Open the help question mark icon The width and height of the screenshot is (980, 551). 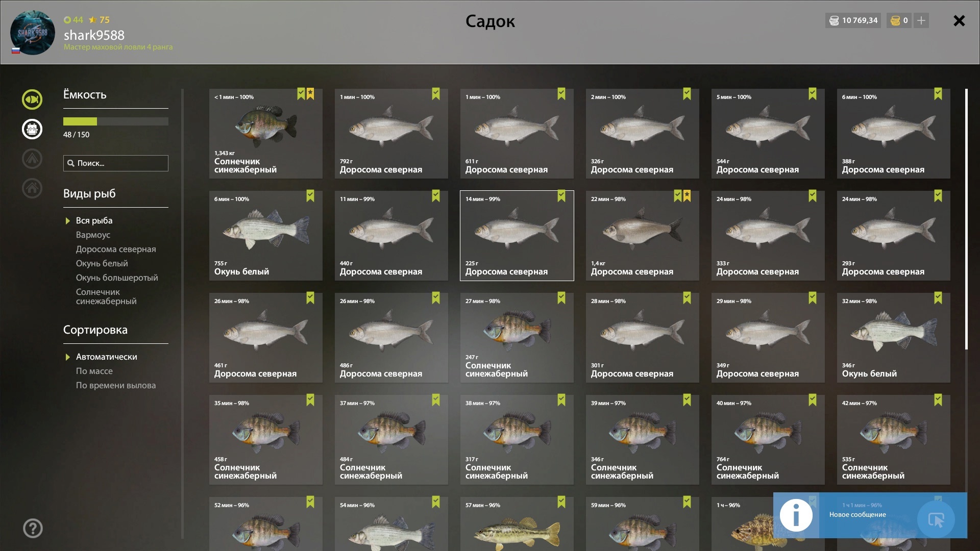(33, 529)
